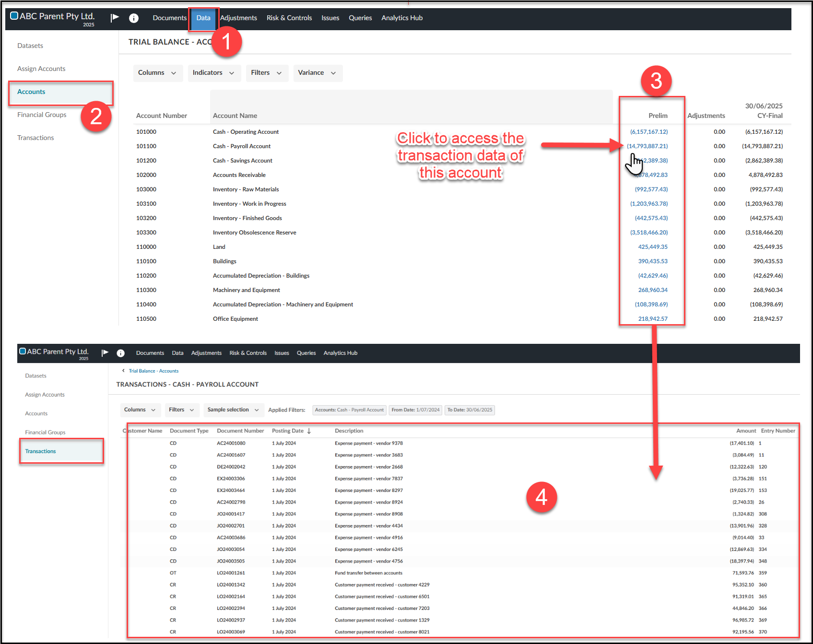Screen dimensions: 813x644
Task: Click Prelim amount (14,793,887.21) for Payroll Account
Action: [647, 146]
